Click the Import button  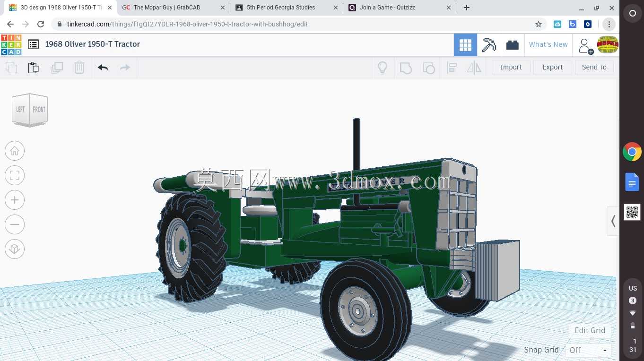pos(511,68)
